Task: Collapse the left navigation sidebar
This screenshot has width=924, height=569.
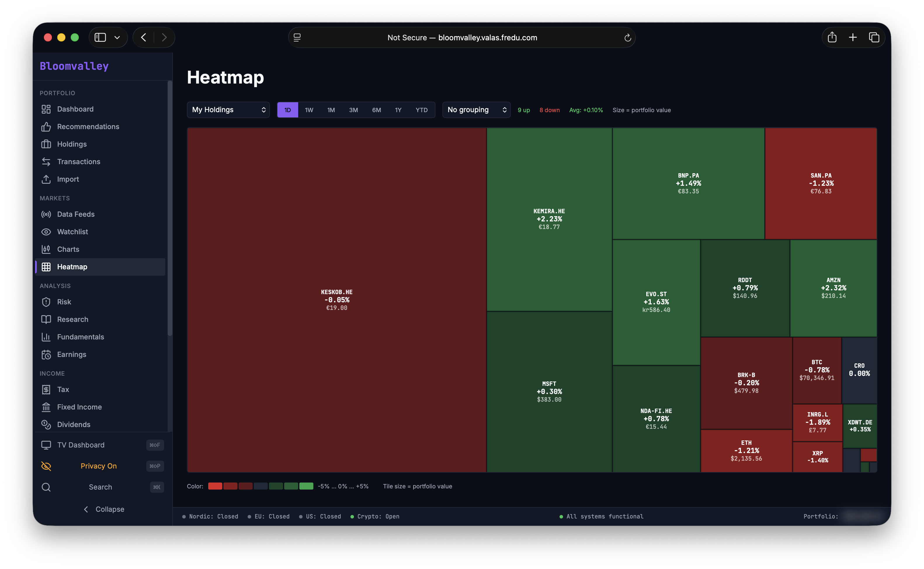Action: (103, 509)
